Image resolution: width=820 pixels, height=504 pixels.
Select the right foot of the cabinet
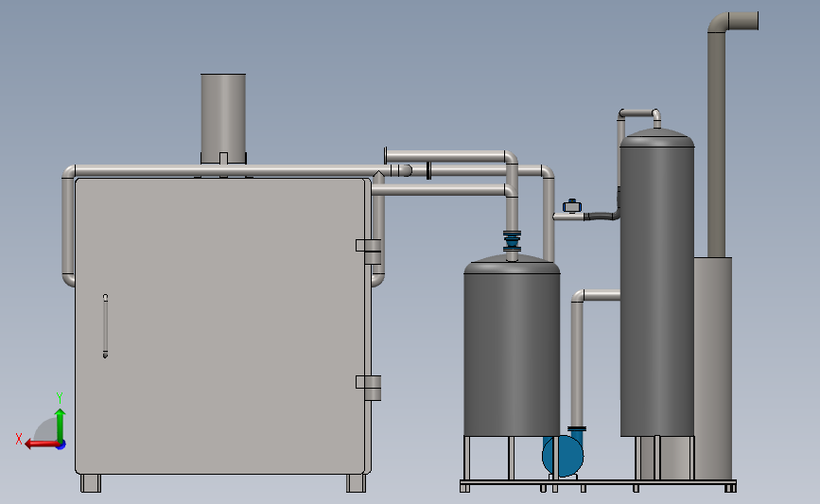click(x=357, y=483)
